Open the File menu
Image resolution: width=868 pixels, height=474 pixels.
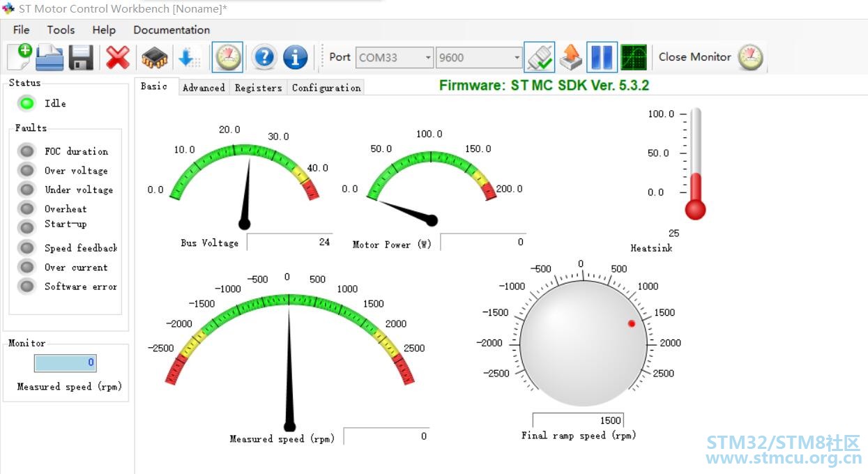click(x=22, y=30)
